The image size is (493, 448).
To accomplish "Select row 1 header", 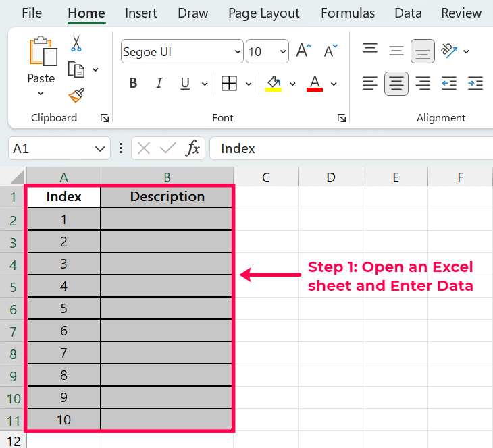I will (x=13, y=197).
